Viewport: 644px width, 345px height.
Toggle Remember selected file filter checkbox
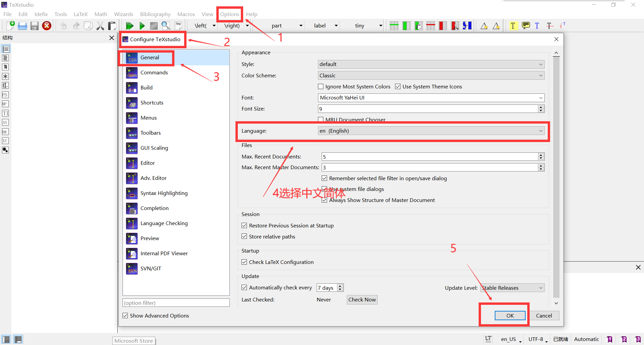324,178
